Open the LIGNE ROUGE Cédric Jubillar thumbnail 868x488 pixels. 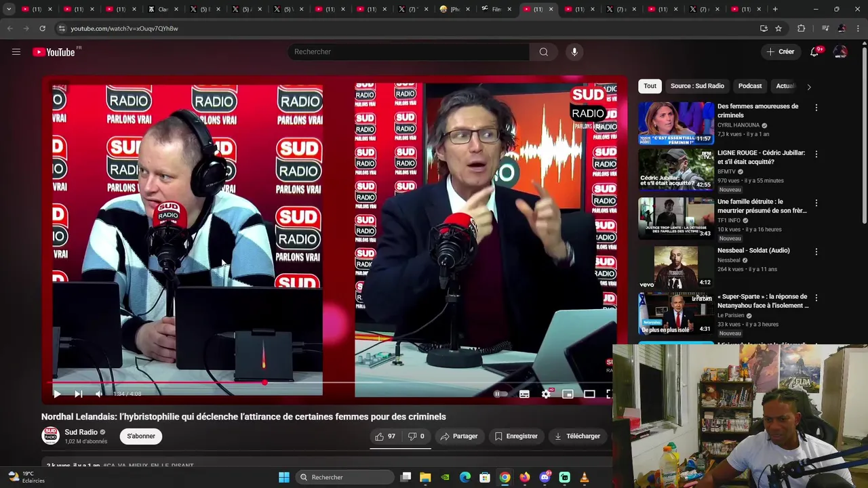[x=675, y=169]
